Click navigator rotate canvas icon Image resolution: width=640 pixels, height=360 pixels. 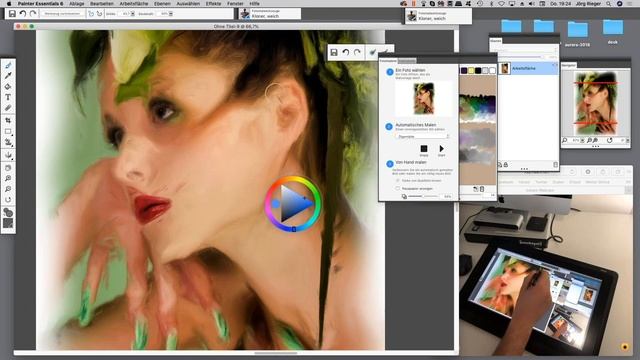click(x=609, y=140)
